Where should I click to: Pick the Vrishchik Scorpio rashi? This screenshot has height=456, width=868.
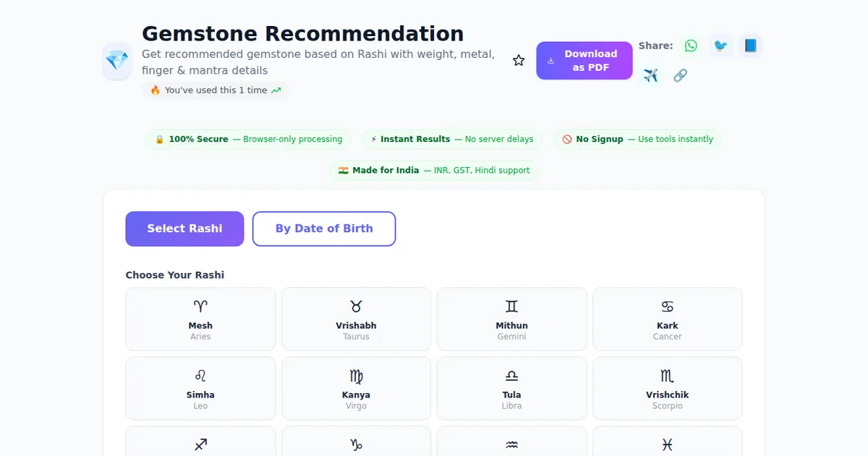(x=667, y=388)
